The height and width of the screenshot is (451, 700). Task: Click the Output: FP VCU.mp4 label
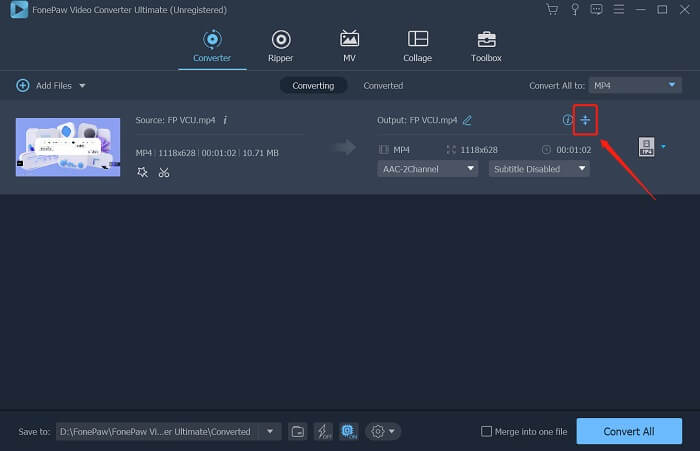coord(417,120)
